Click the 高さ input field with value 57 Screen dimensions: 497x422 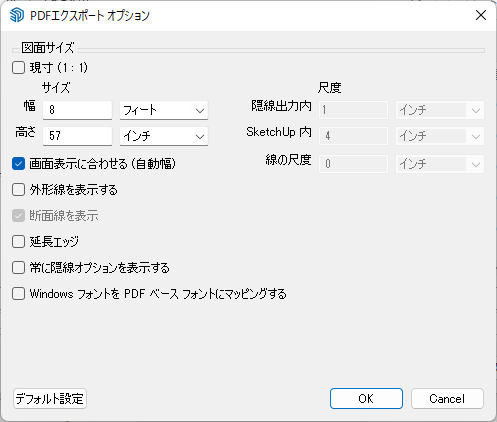pos(77,136)
